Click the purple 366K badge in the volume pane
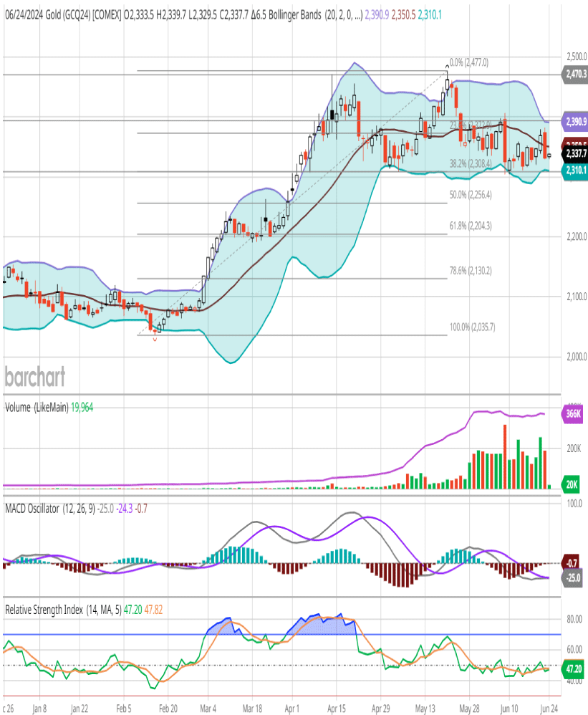This screenshot has width=588, height=715. pyautogui.click(x=574, y=413)
